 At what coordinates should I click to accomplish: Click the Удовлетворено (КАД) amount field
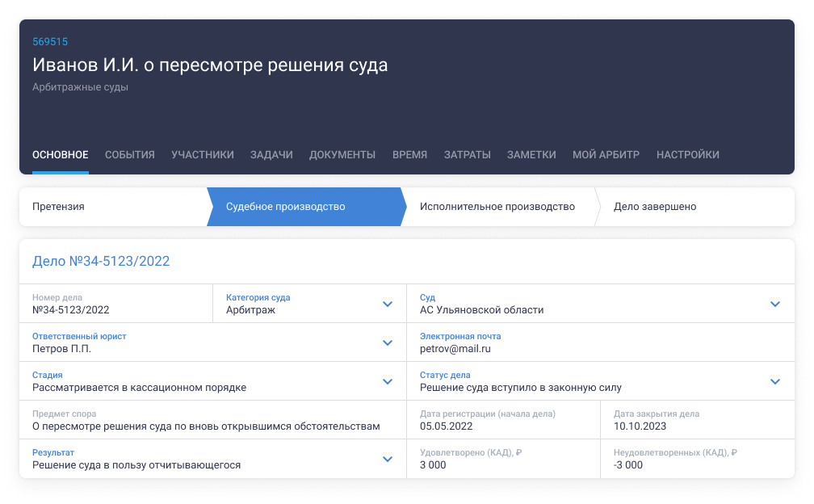pyautogui.click(x=504, y=459)
